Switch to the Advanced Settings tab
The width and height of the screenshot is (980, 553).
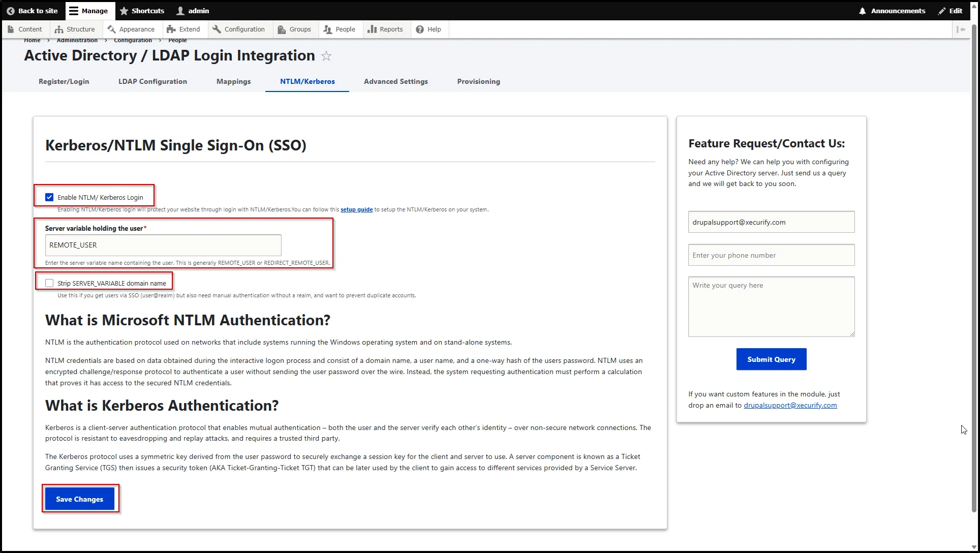click(395, 81)
